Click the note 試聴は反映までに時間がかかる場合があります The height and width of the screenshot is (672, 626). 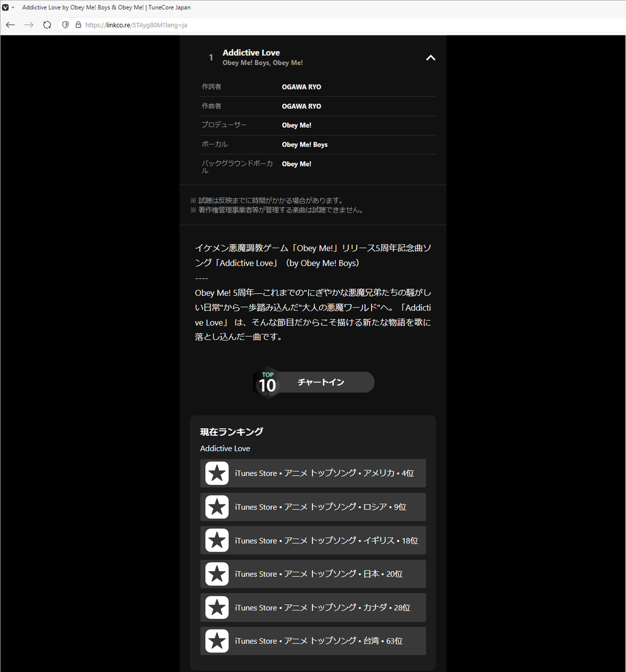coord(267,200)
